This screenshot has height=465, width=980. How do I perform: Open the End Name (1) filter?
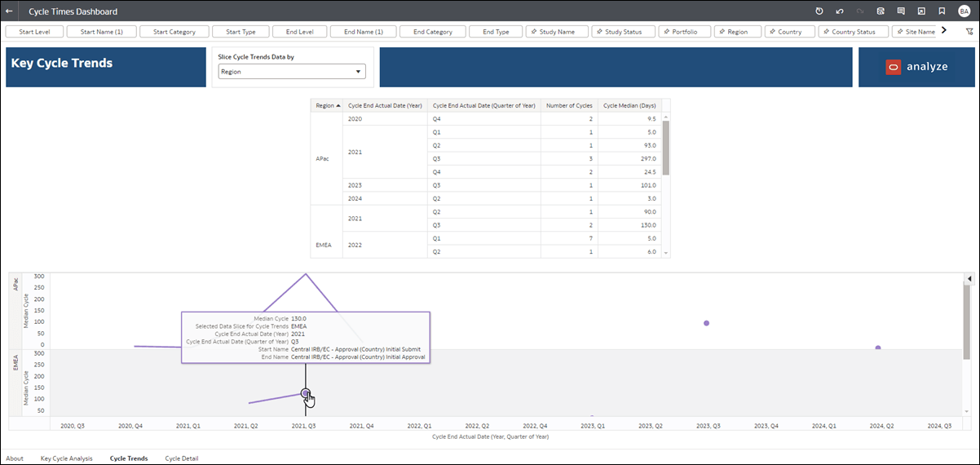tap(363, 32)
